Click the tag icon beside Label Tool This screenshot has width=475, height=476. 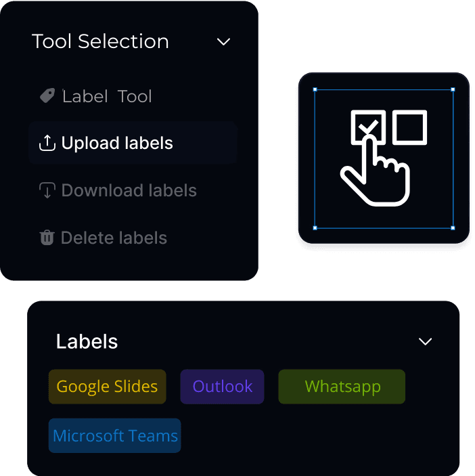(x=47, y=95)
